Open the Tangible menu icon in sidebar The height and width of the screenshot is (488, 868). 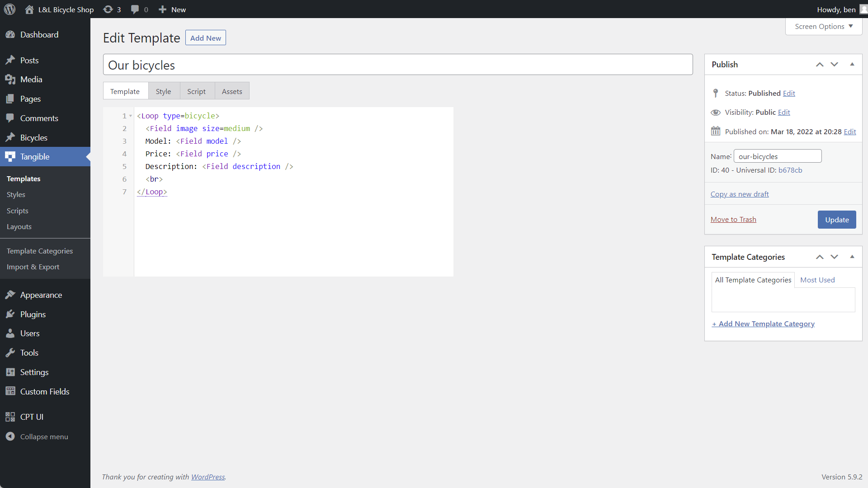pyautogui.click(x=10, y=157)
